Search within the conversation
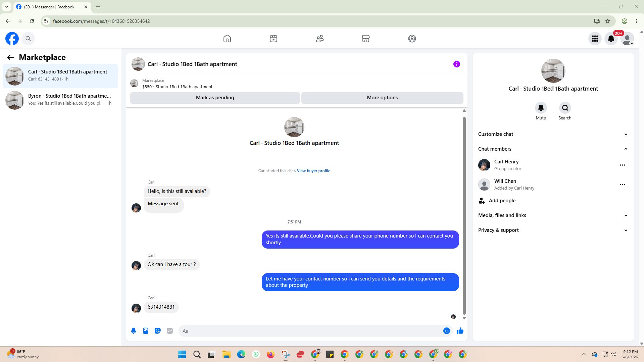This screenshot has height=362, width=644. coord(565,108)
